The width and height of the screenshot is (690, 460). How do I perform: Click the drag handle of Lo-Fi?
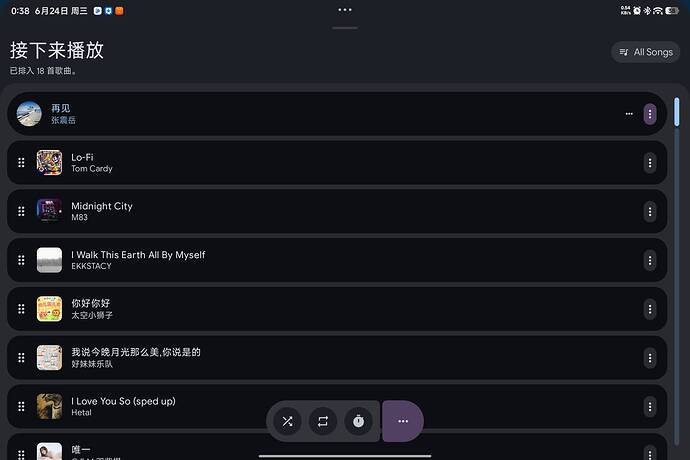tap(21, 163)
